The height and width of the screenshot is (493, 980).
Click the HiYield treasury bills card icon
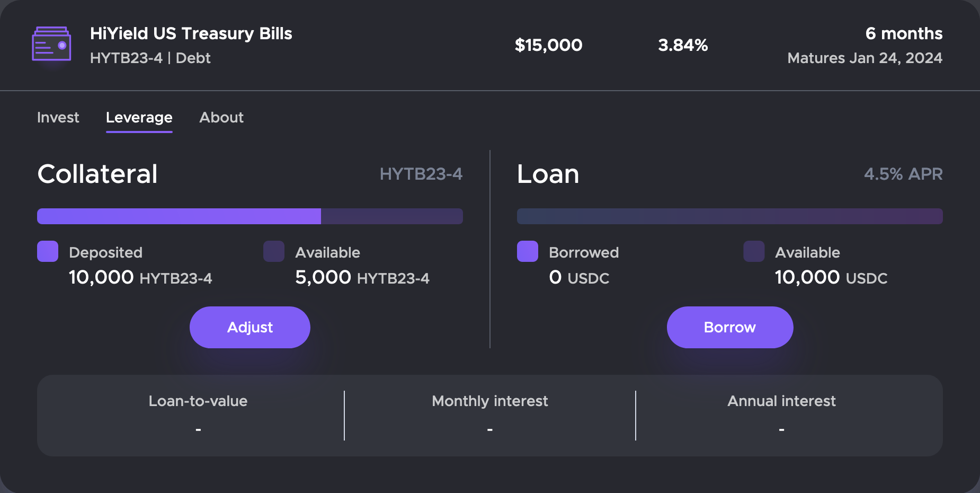51,43
